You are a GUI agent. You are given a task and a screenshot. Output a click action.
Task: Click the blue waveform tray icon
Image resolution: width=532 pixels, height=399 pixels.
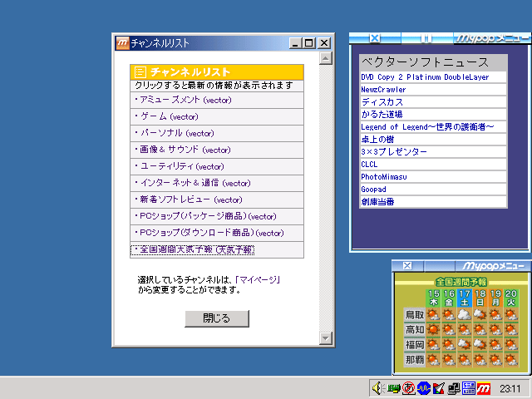coord(424,388)
